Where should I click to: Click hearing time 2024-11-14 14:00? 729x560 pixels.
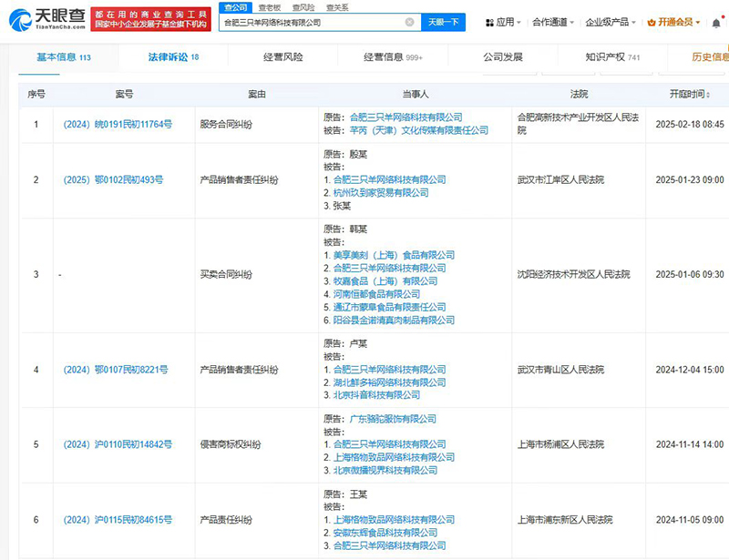(690, 444)
